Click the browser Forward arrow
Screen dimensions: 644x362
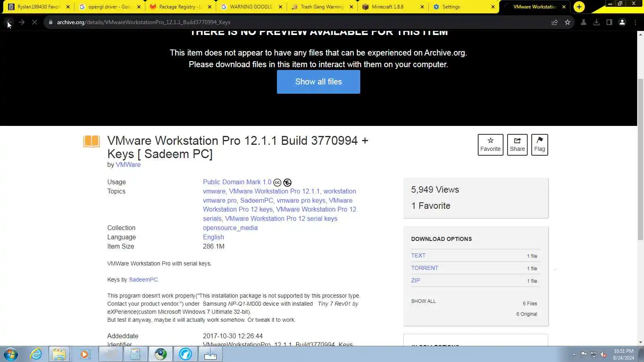point(22,23)
